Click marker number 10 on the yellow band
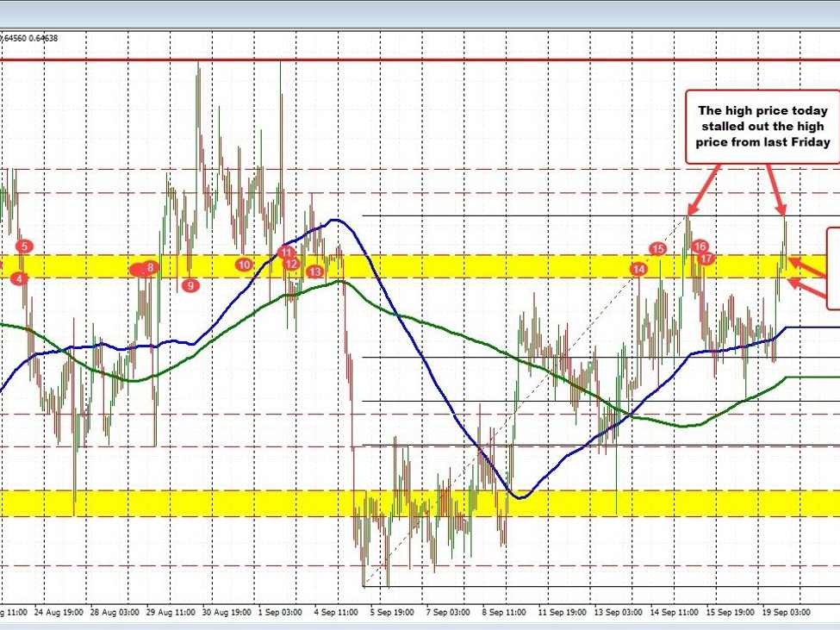Image resolution: width=840 pixels, height=630 pixels. [x=245, y=265]
